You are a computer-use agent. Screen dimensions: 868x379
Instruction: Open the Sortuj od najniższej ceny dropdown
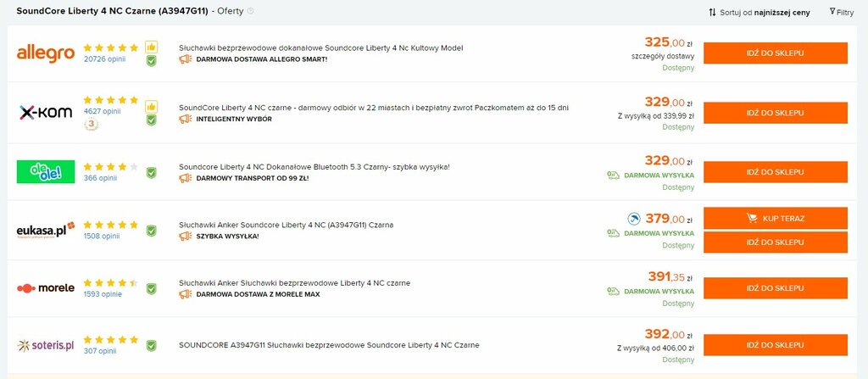759,12
